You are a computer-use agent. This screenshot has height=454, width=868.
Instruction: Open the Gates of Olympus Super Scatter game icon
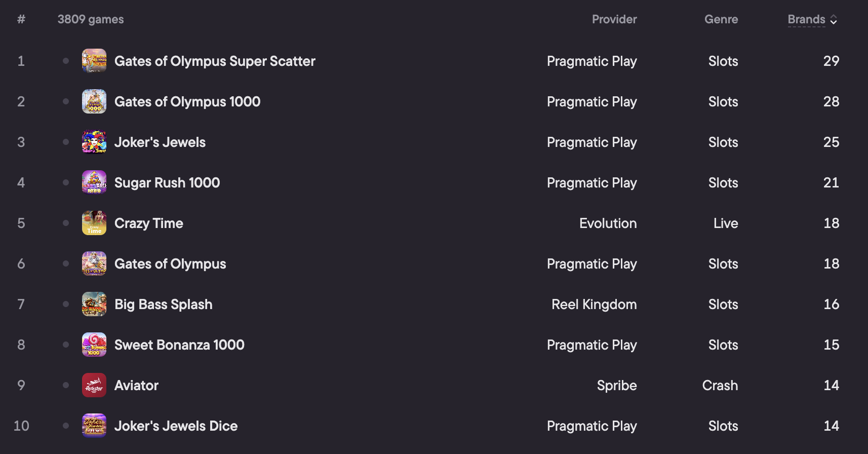coord(94,61)
